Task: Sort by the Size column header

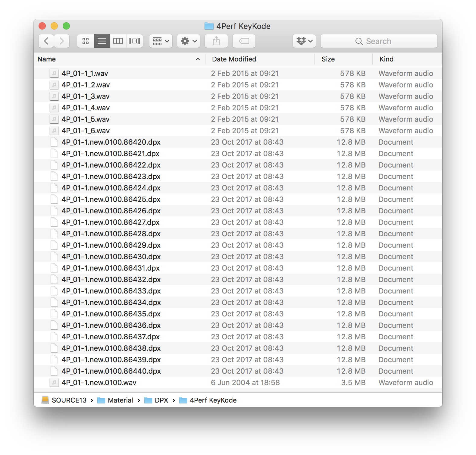Action: (x=343, y=59)
